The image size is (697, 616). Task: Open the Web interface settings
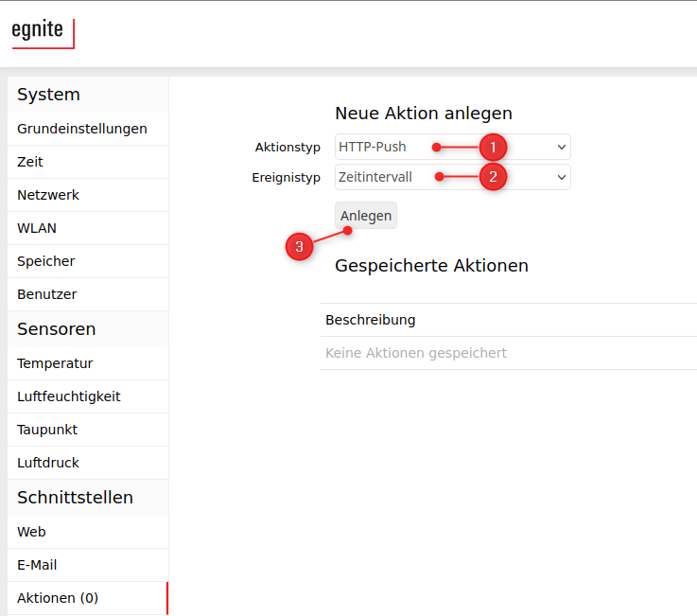31,532
